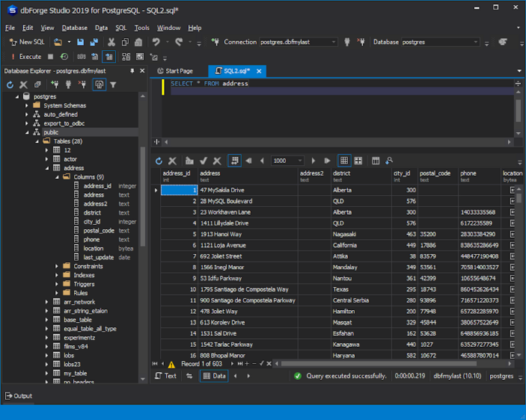Click the page size field showing 1000

(280, 161)
